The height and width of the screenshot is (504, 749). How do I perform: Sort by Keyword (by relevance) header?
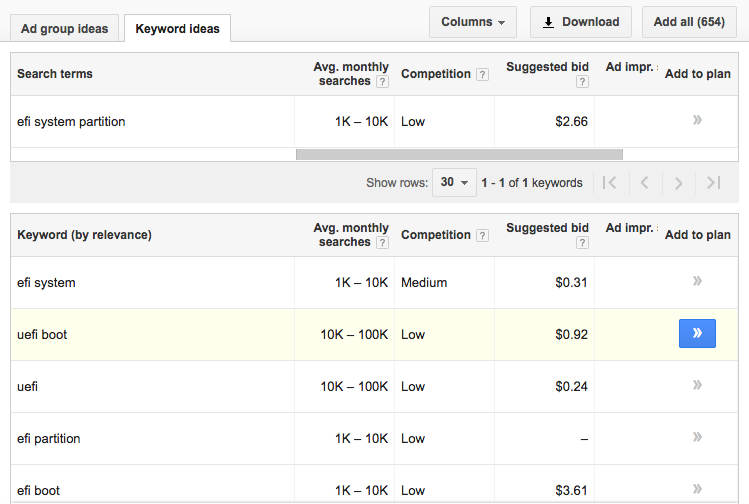pyautogui.click(x=84, y=235)
